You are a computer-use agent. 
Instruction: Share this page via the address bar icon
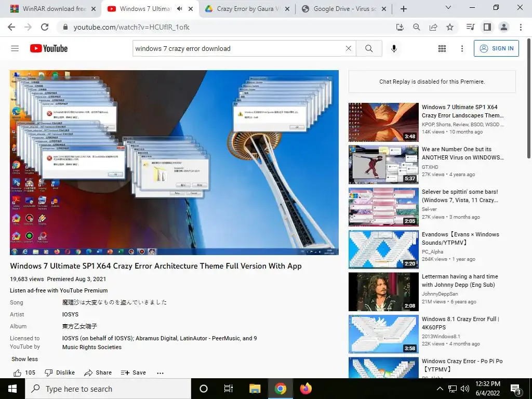433,27
